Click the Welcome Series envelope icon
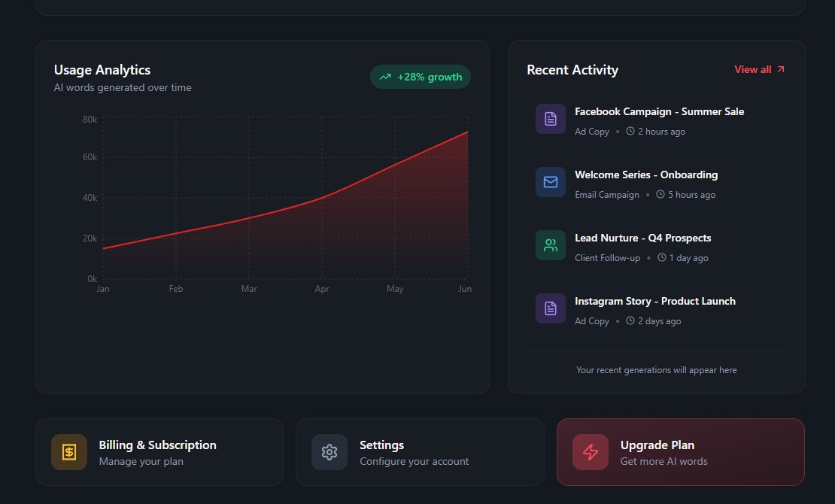Image resolution: width=835 pixels, height=504 pixels. click(x=550, y=182)
